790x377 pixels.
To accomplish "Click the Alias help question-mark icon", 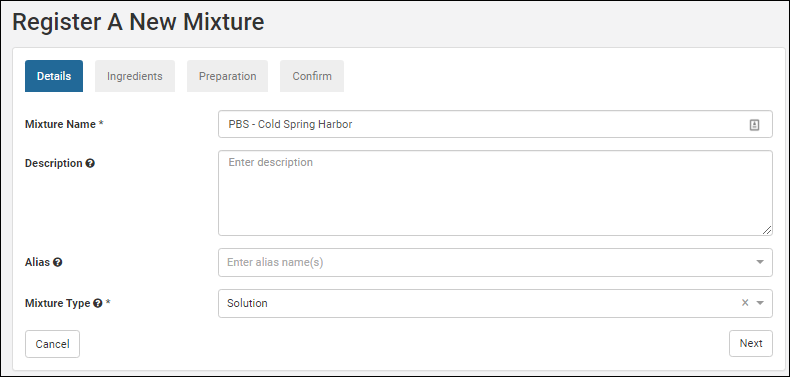I will [58, 262].
